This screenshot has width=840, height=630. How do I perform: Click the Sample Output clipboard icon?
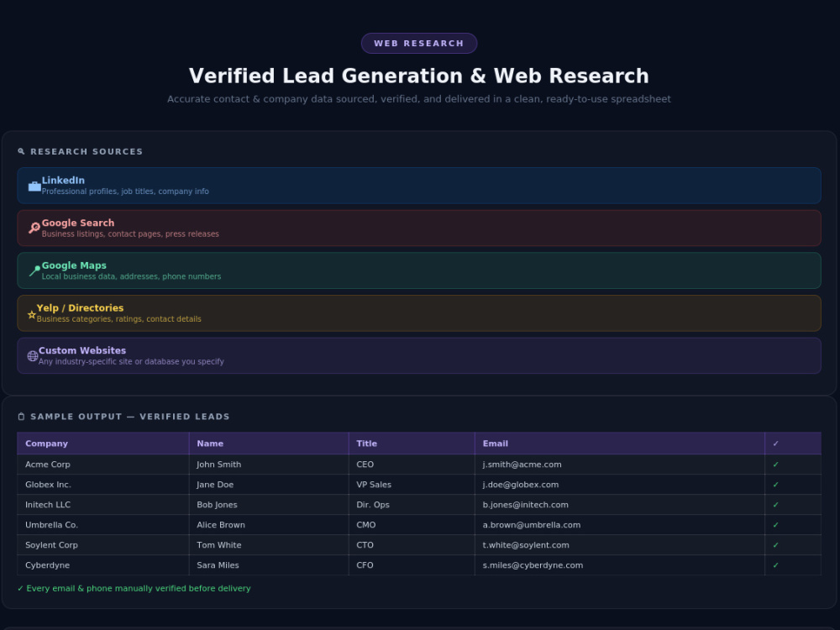click(x=22, y=417)
